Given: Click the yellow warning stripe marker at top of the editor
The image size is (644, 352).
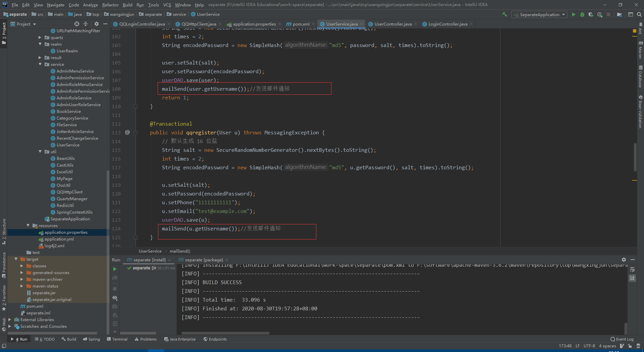Looking at the screenshot, I should [x=634, y=31].
